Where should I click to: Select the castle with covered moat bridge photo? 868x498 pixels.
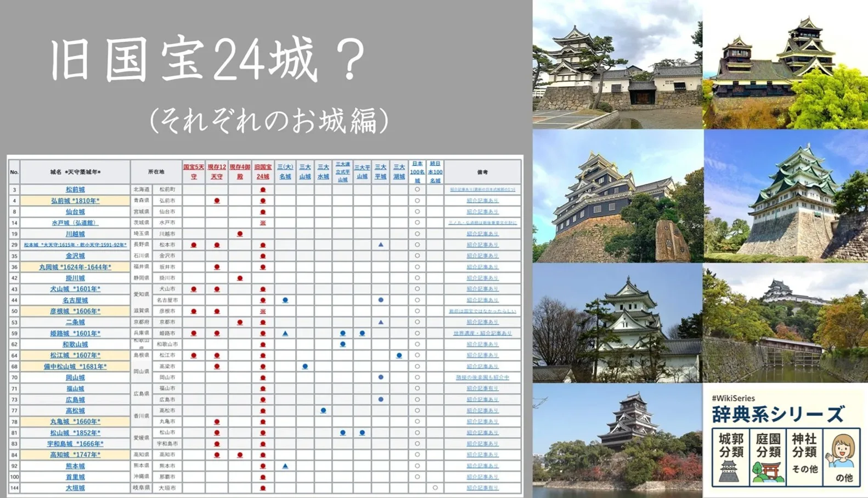coord(786,323)
